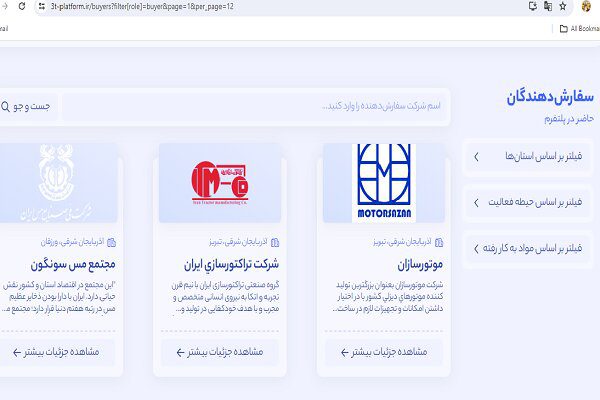
Task: Click مشاهده جزئیات بیشتر for مس سونگون
Action: (x=57, y=352)
